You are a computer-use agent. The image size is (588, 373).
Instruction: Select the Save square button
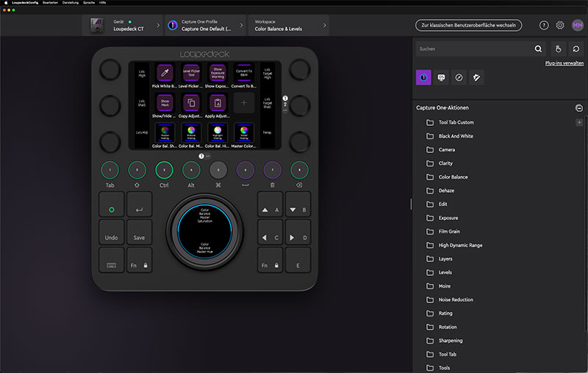click(x=139, y=232)
